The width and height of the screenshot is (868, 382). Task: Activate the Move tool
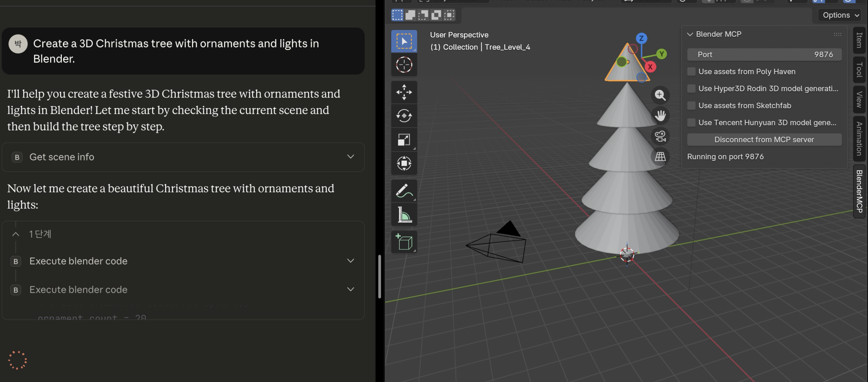point(404,92)
